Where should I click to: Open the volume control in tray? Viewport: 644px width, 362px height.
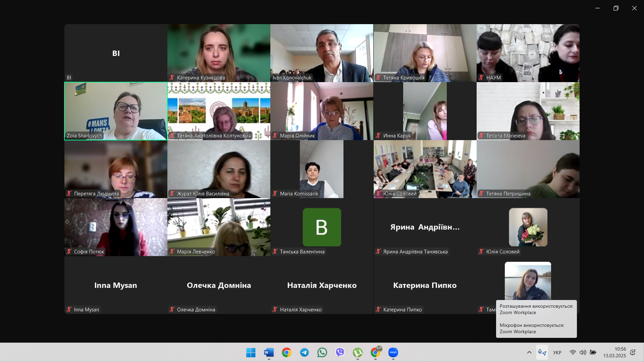[583, 353]
